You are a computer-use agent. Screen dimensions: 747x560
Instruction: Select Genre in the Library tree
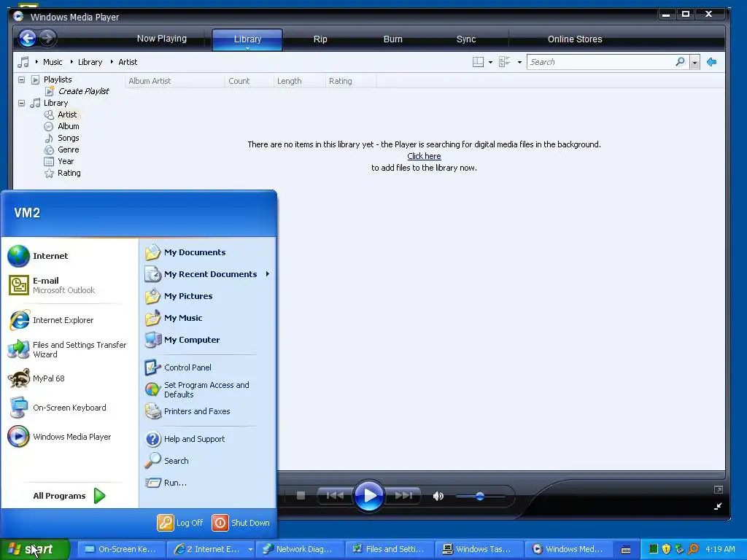point(68,149)
